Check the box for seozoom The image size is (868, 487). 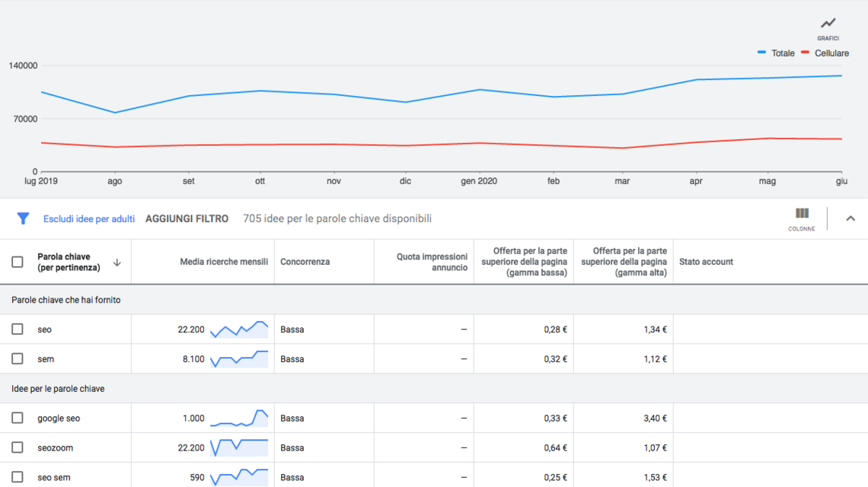click(x=18, y=447)
